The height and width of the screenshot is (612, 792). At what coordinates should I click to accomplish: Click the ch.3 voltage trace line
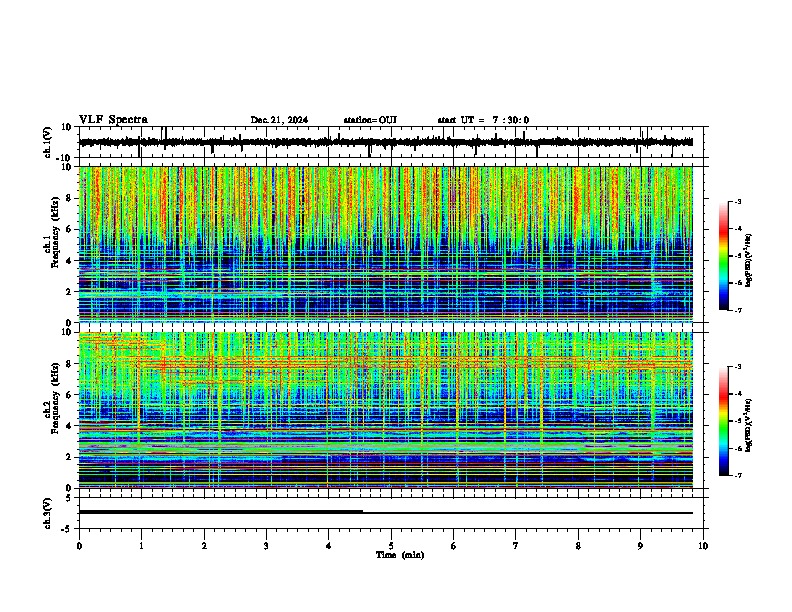[x=385, y=513]
